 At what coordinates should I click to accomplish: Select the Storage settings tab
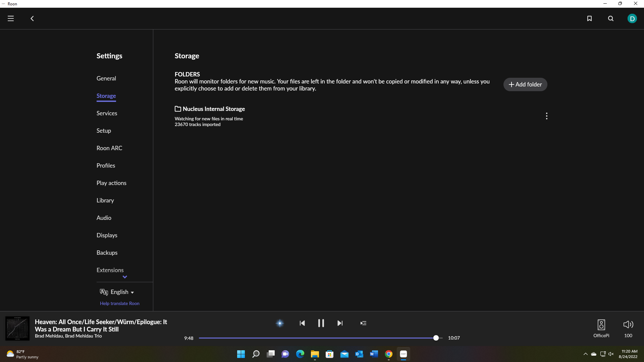(x=106, y=96)
